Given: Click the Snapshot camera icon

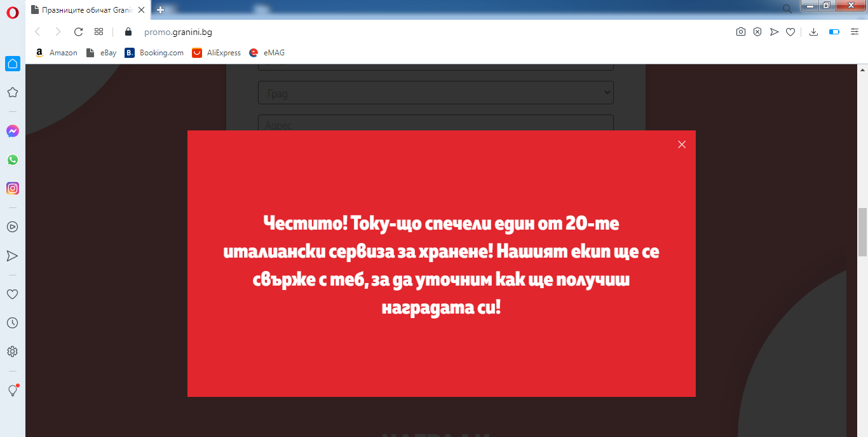Looking at the screenshot, I should point(741,32).
